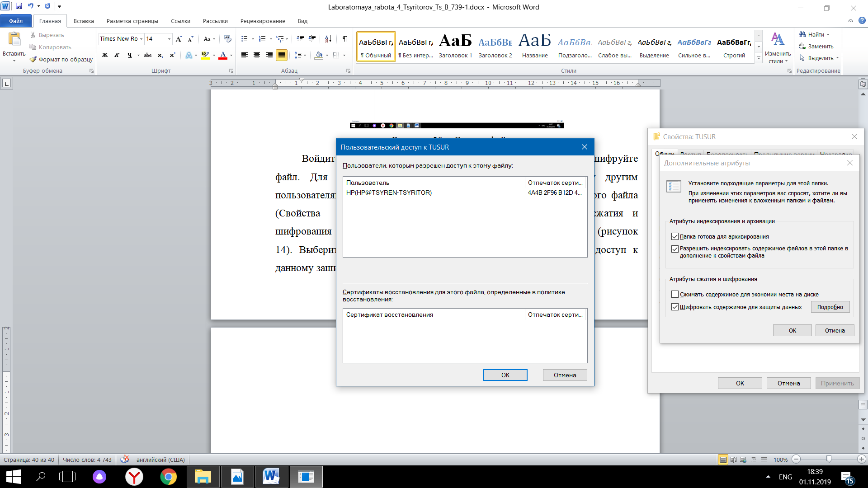The height and width of the screenshot is (488, 868).
Task: Open change case Aa dropdown
Action: point(209,39)
